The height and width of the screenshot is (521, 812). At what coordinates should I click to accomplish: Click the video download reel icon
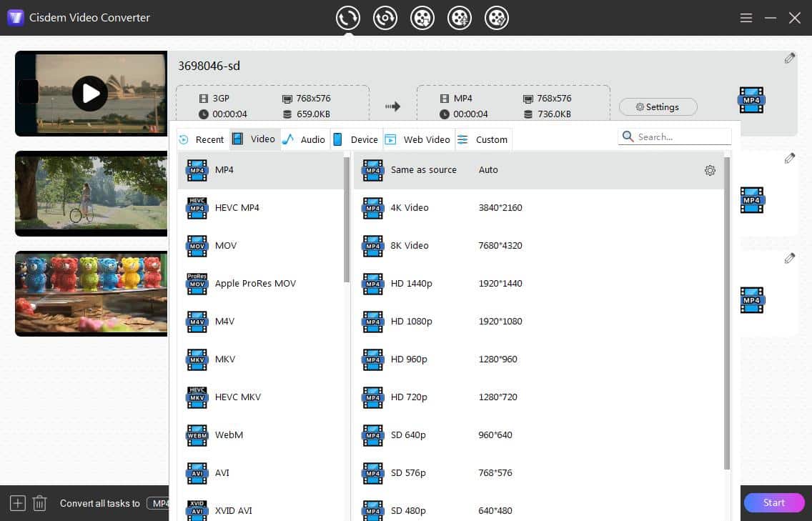tap(422, 18)
